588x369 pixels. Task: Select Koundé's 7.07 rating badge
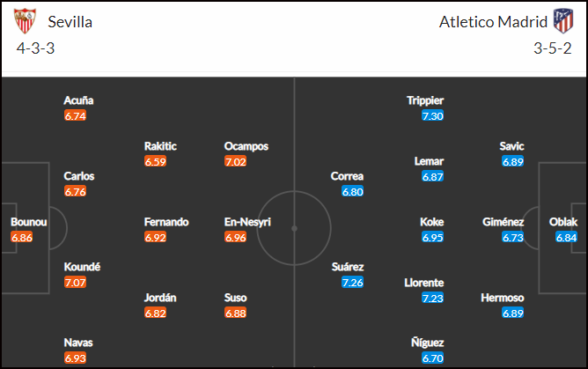[x=75, y=282]
